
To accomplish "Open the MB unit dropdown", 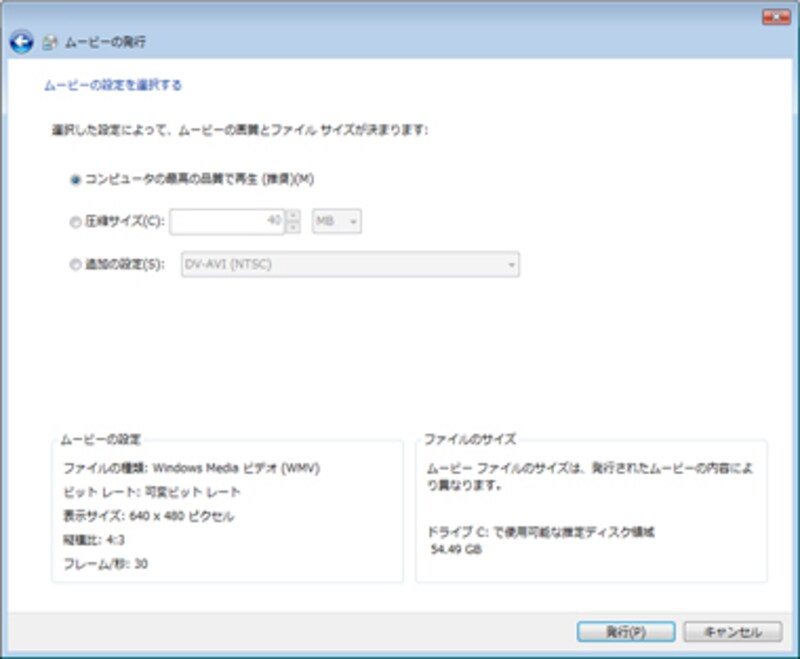I will click(x=337, y=221).
